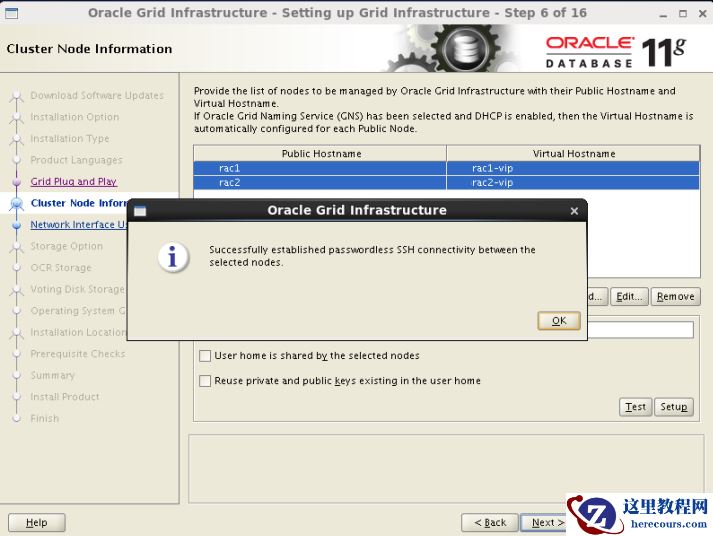This screenshot has height=536, width=713.
Task: Click the Public Hostname column header
Action: 320,154
